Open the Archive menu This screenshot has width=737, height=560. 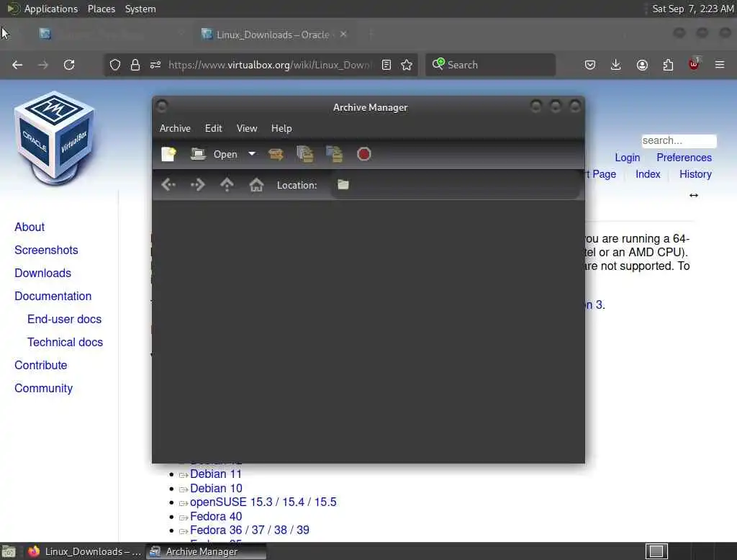pos(175,128)
